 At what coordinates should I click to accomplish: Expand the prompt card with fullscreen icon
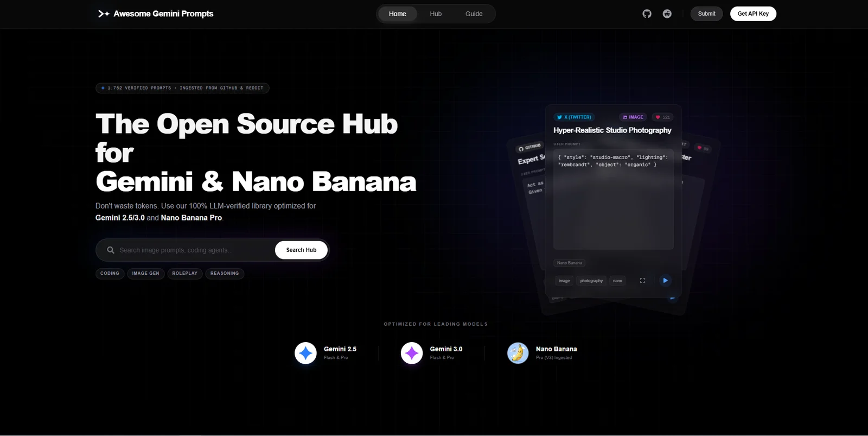642,281
